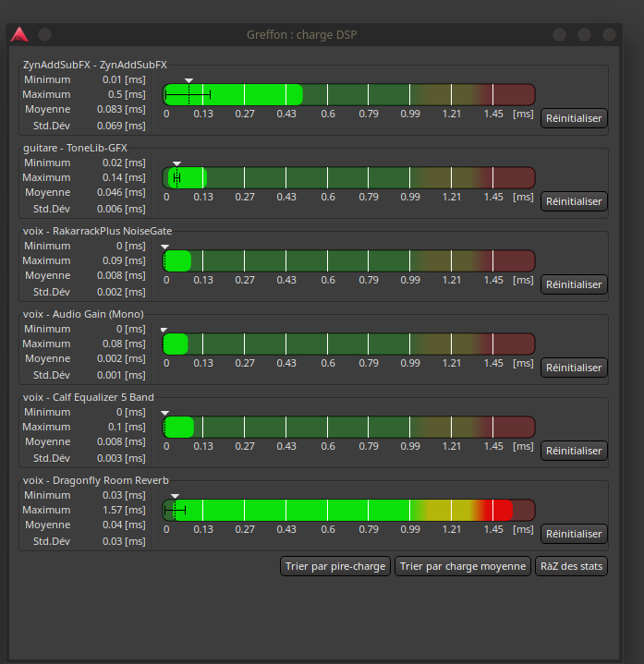This screenshot has height=664, width=644.
Task: Click the Calf Equalizer 5 Band load bar
Action: point(348,427)
